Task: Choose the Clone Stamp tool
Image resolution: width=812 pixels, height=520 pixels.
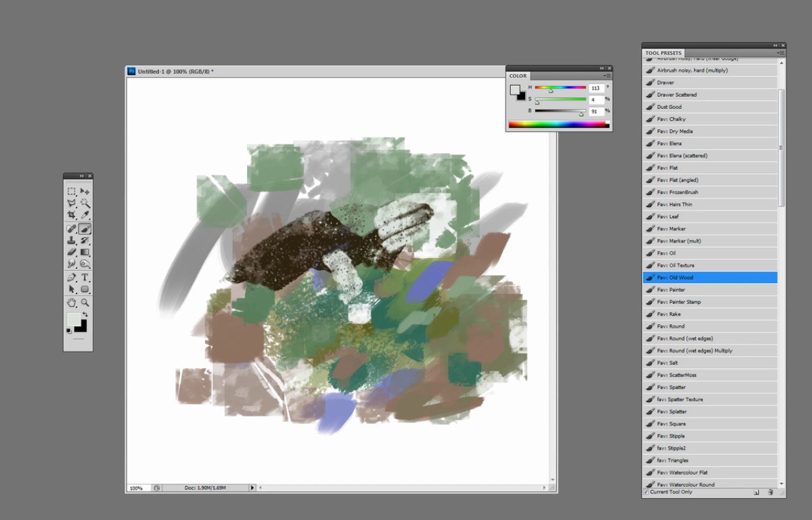Action: [x=71, y=240]
